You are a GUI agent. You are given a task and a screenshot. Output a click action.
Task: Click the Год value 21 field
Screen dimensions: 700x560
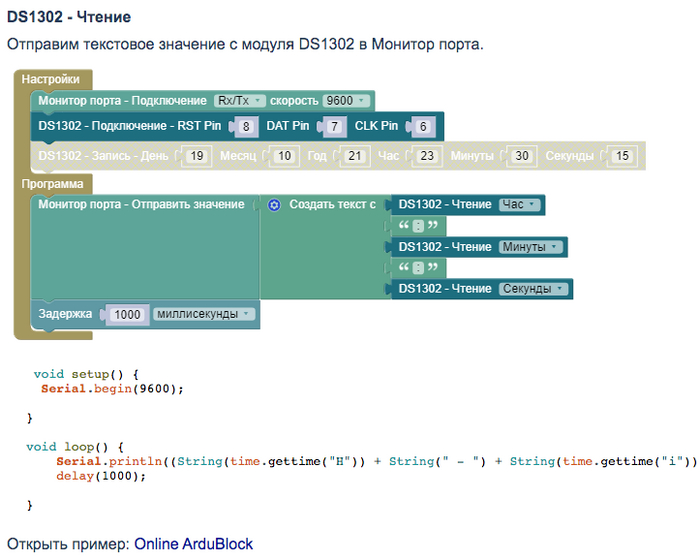click(x=354, y=156)
